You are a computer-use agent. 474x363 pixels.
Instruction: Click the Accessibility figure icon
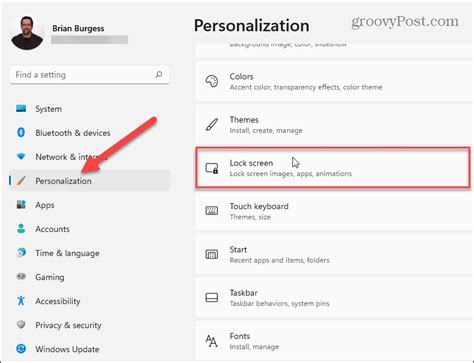[x=21, y=301]
